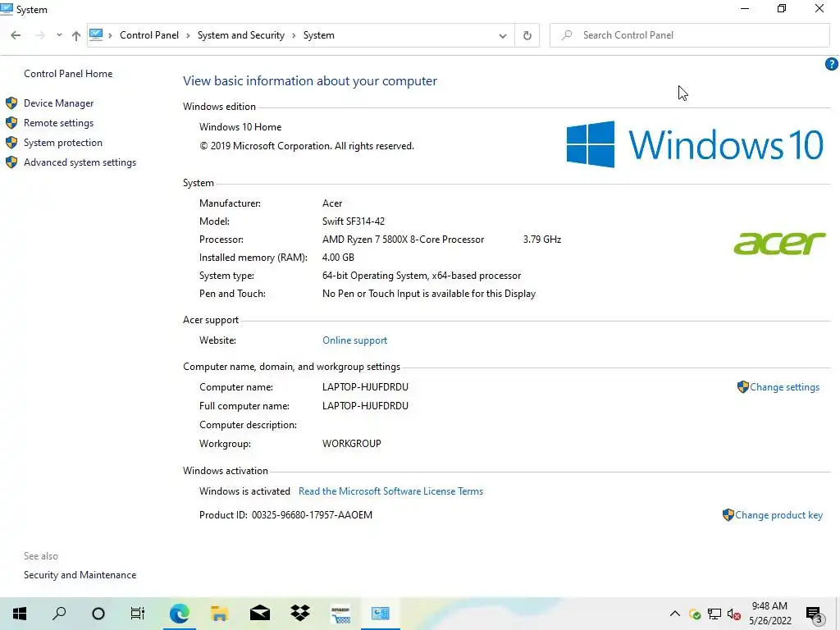
Task: Select Control Panel in the breadcrumb
Action: [149, 35]
